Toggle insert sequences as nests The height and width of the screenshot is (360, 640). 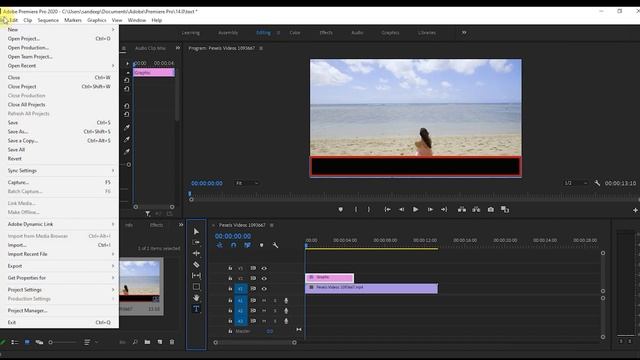click(x=220, y=245)
